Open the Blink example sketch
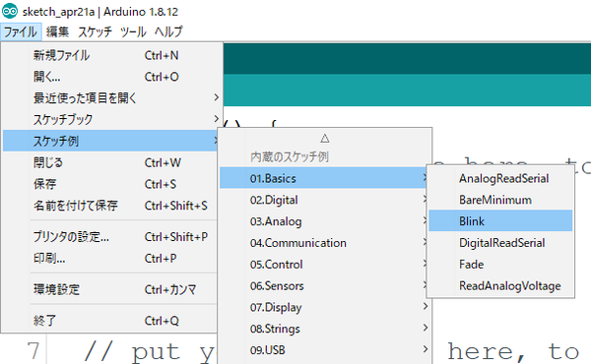591x364 pixels. click(x=500, y=221)
